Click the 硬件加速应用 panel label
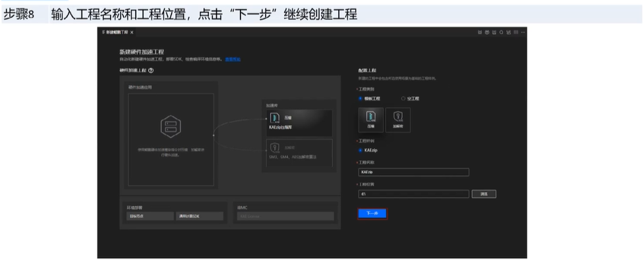This screenshot has width=644, height=260. pos(140,87)
